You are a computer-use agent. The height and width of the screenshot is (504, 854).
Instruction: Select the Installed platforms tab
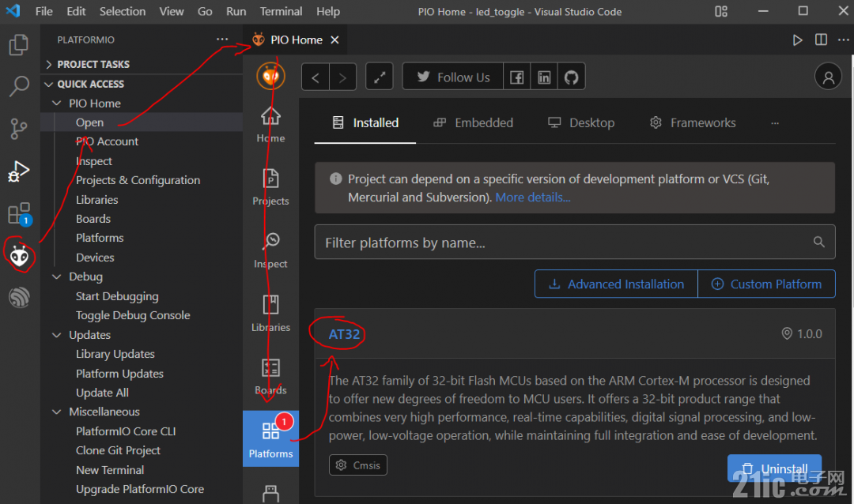click(365, 123)
